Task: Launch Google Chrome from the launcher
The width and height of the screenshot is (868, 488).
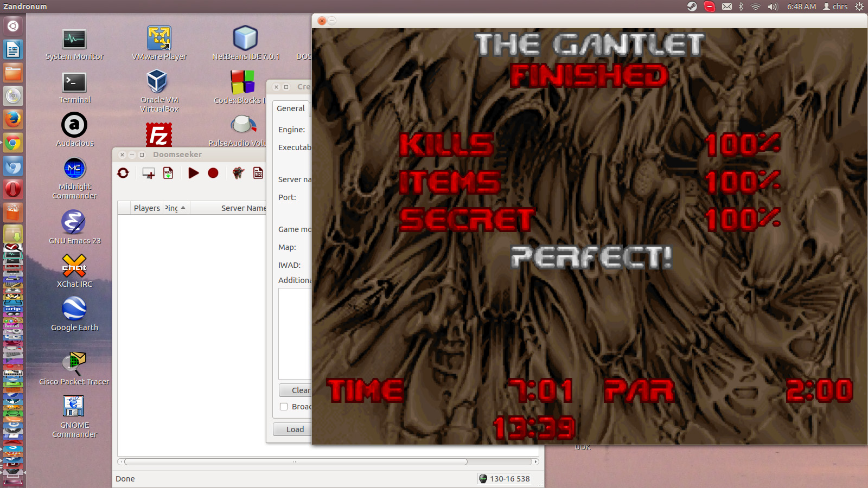Action: point(13,143)
